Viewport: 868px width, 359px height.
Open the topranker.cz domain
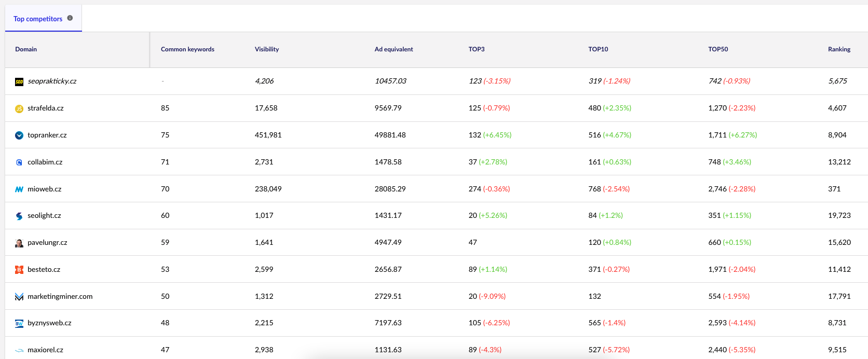tap(47, 135)
